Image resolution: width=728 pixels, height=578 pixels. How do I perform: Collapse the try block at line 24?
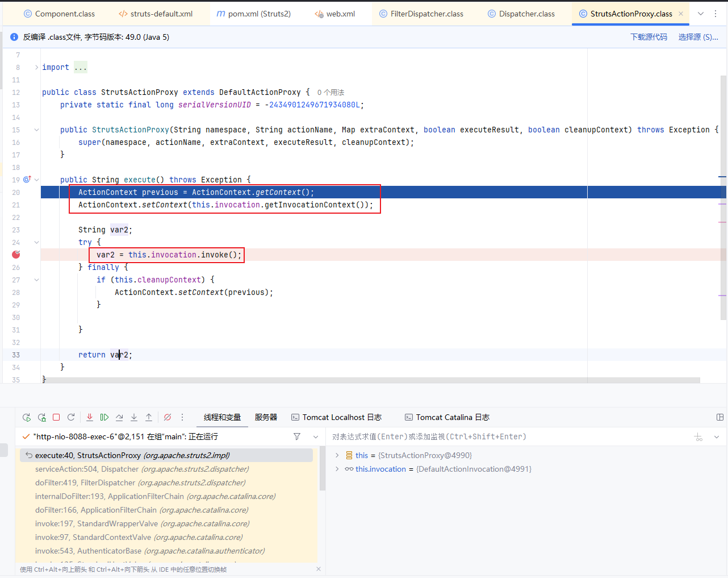click(36, 242)
